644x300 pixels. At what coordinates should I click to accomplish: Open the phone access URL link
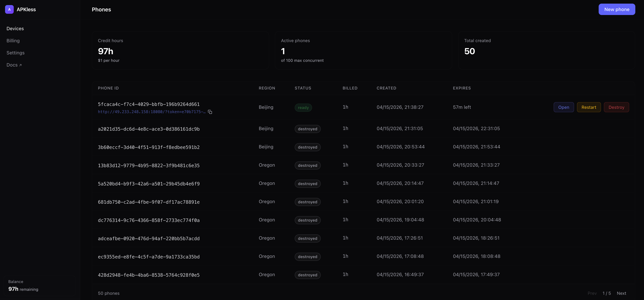tap(151, 112)
